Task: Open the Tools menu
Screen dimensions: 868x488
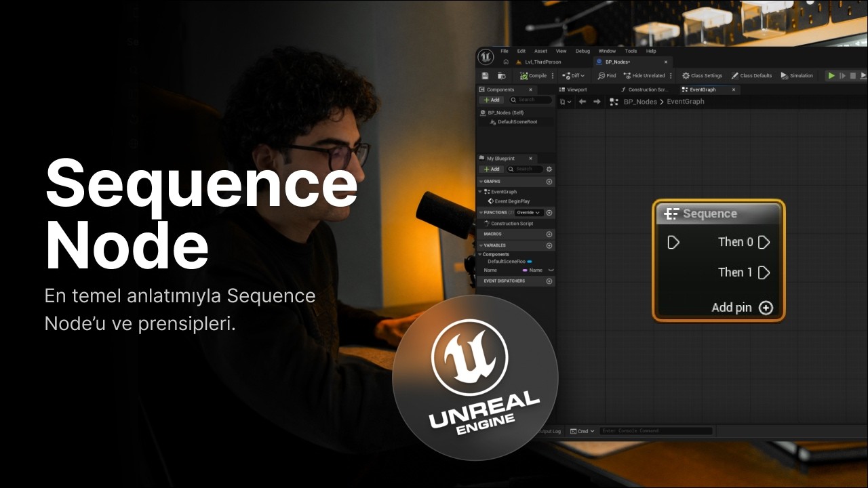Action: point(631,51)
